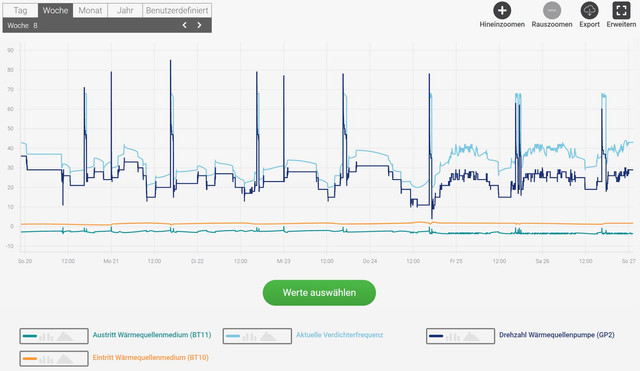Select the Woche tab
Viewport: 640px width, 371px height.
(x=56, y=11)
